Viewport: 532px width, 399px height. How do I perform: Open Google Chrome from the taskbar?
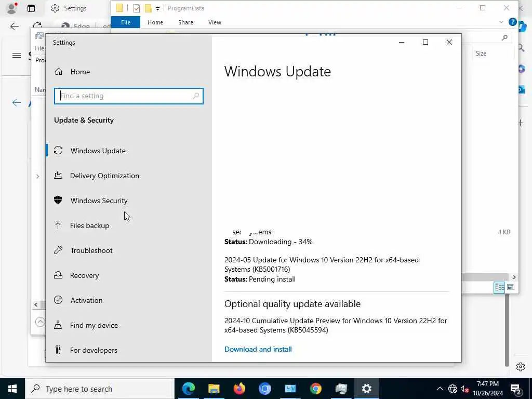pos(315,389)
